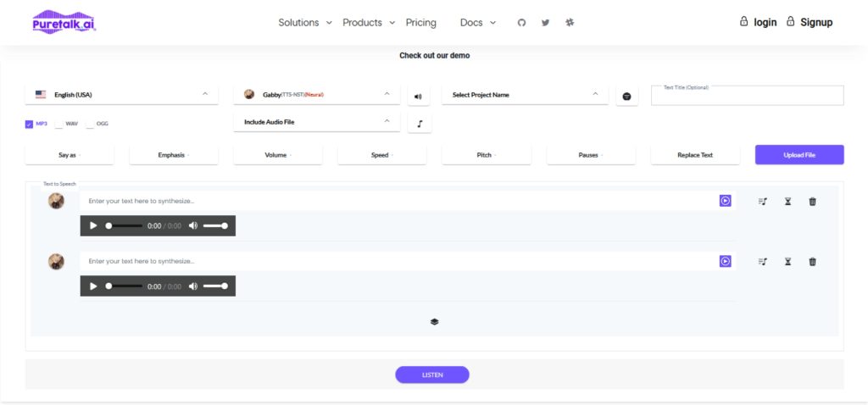The width and height of the screenshot is (868, 405).
Task: Adjust the second player's volume slider
Action: (215, 286)
